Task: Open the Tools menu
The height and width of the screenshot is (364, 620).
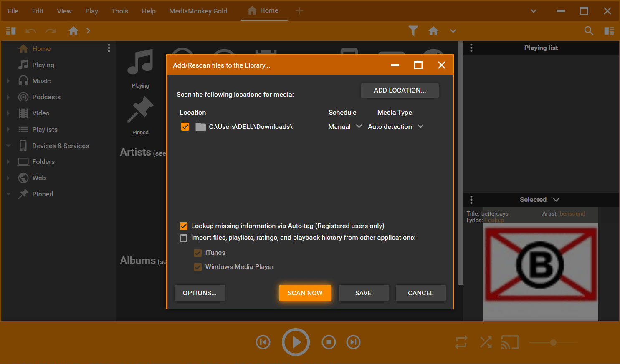Action: click(x=120, y=11)
